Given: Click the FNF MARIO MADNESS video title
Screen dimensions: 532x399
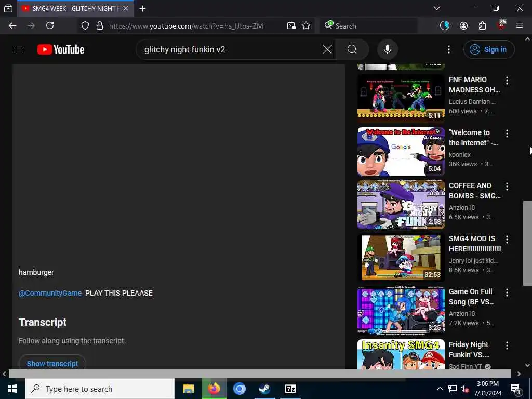Looking at the screenshot, I should [x=474, y=85].
